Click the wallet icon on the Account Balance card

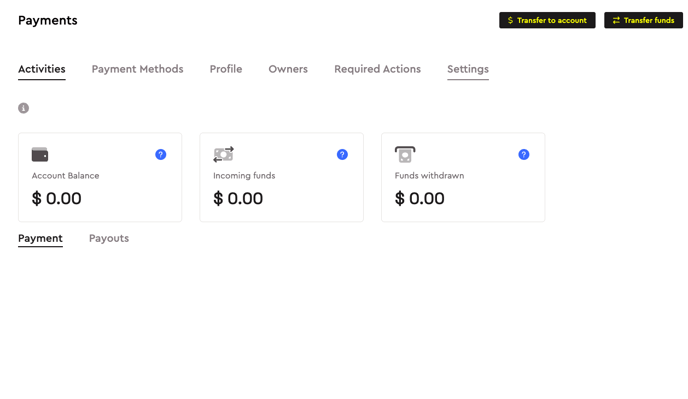[x=40, y=155]
